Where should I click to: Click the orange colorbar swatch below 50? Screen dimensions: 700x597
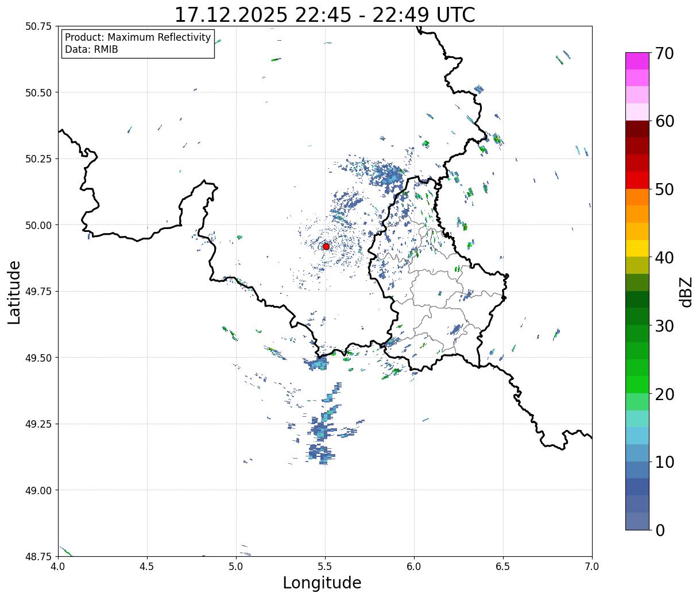(637, 197)
